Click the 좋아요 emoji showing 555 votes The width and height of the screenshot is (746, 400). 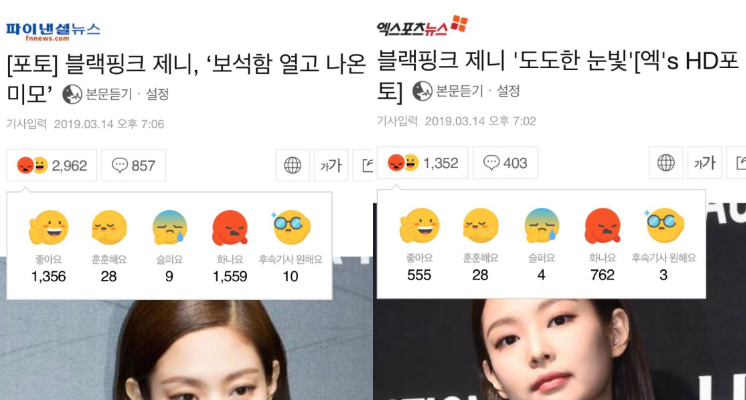point(419,226)
